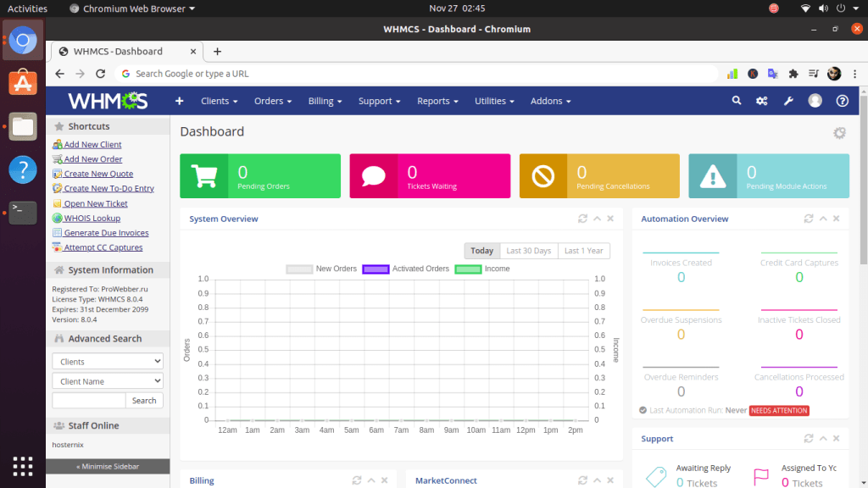This screenshot has height=488, width=868.
Task: Toggle Activated Orders legend series
Action: 406,269
